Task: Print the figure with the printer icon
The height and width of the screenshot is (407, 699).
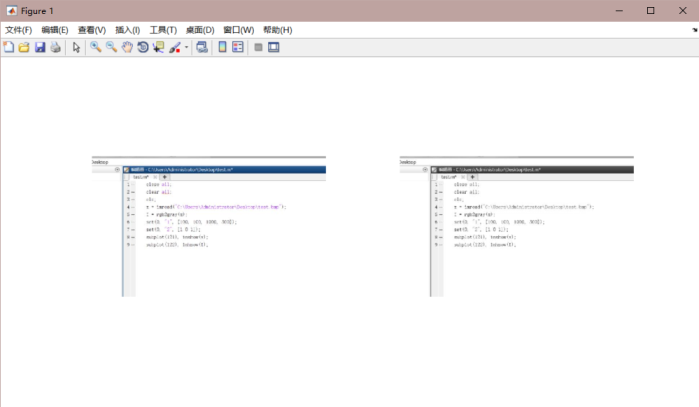Action: (56, 47)
